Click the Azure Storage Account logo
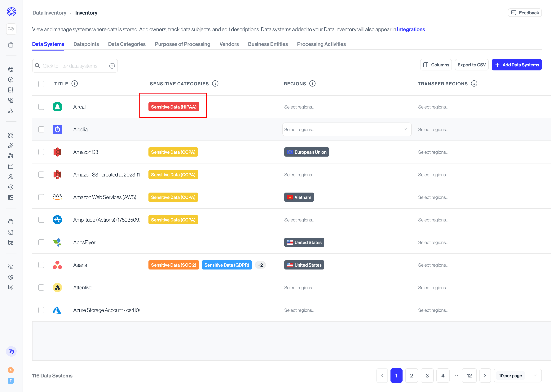This screenshot has height=392, width=551. (x=57, y=310)
